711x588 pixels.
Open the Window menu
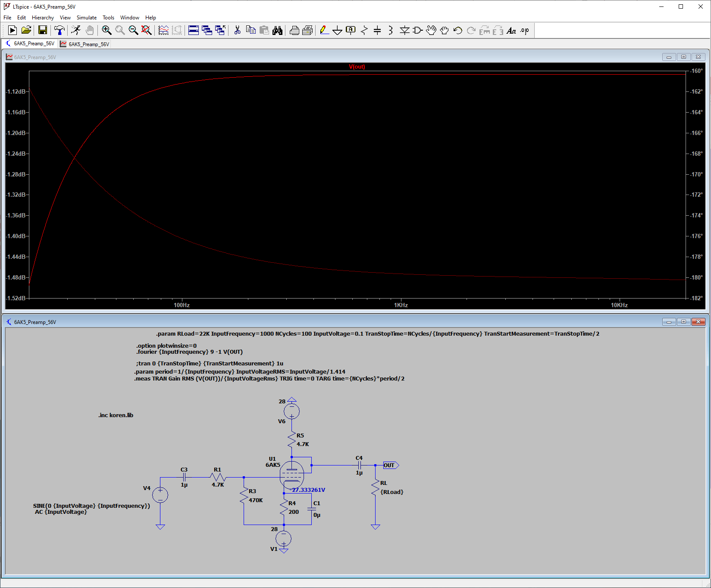point(130,18)
